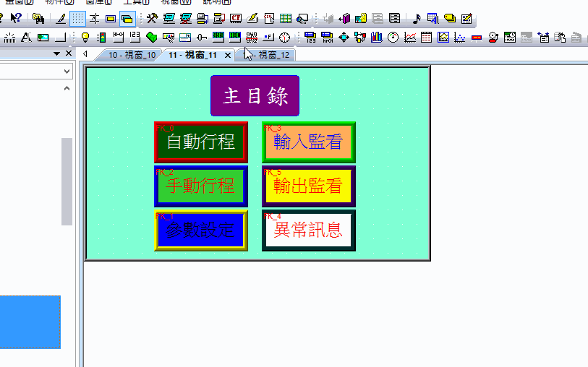Screen dimensions: 588x367
Task: Click the left panel vertical scrollbar
Action: (x=67, y=181)
